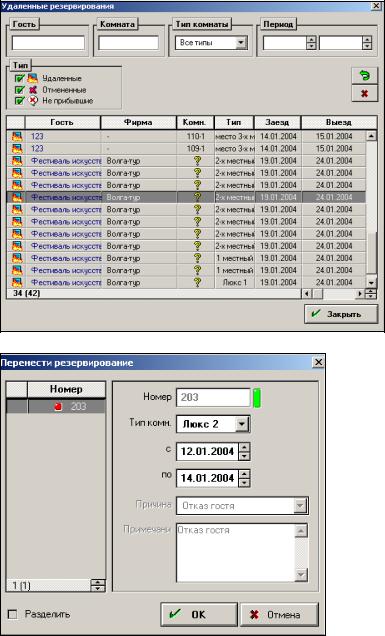Click horizontal scrollbar right arrow in table
This screenshot has width=385, height=636.
point(359,294)
